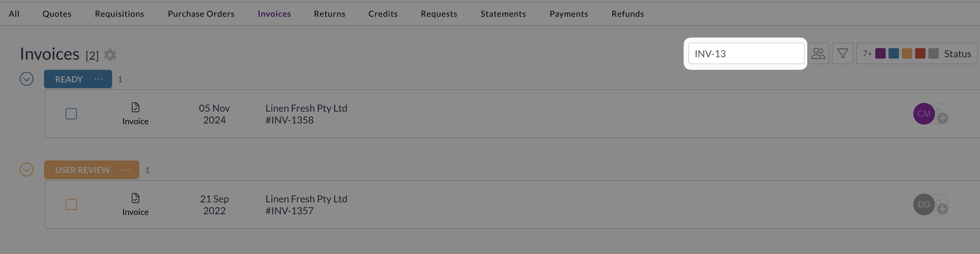
Task: Switch to the Credits tab
Action: tap(383, 14)
